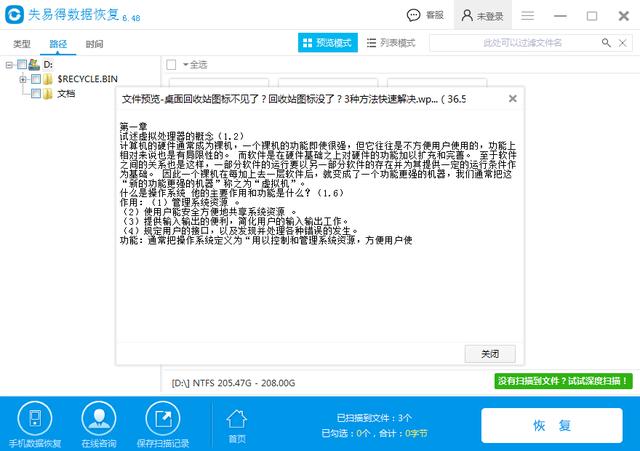640x451 pixels.
Task: Switch to the 路径 tab
Action: (58, 44)
